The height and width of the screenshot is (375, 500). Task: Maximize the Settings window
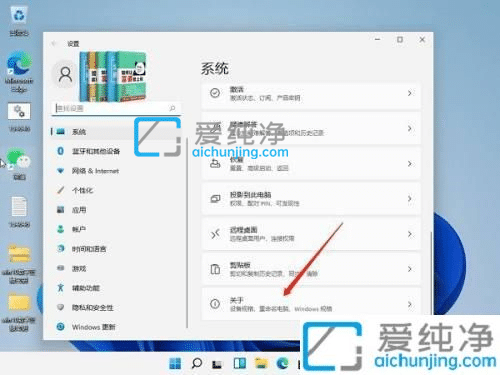click(400, 40)
